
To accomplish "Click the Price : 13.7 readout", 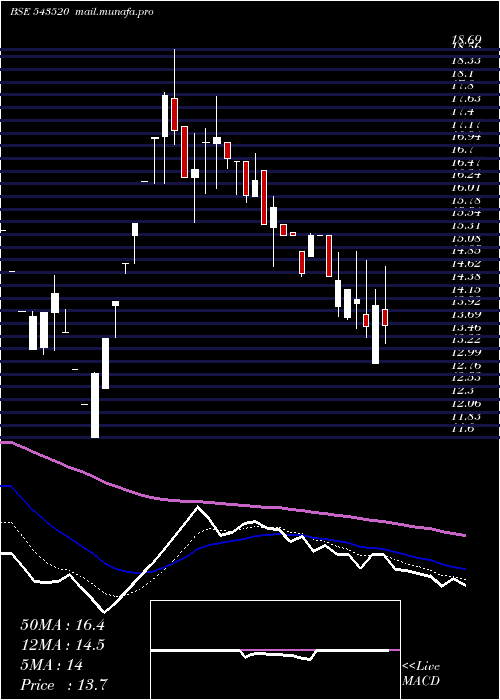I will tap(64, 685).
